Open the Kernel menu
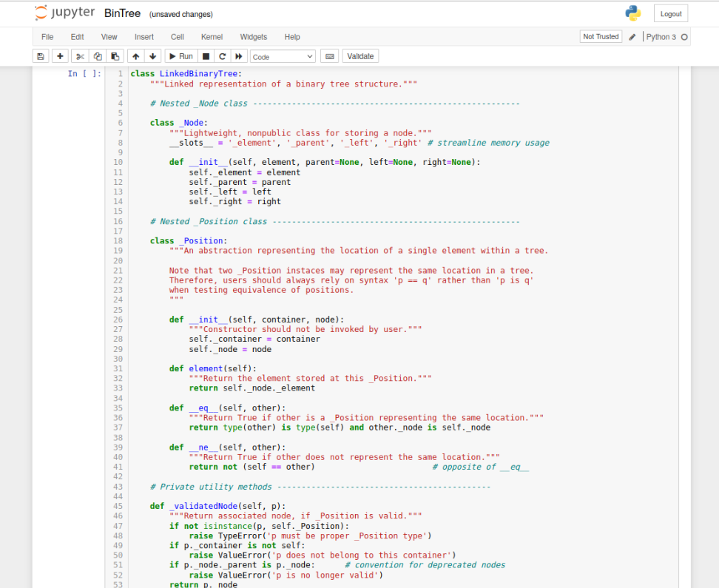 (212, 36)
